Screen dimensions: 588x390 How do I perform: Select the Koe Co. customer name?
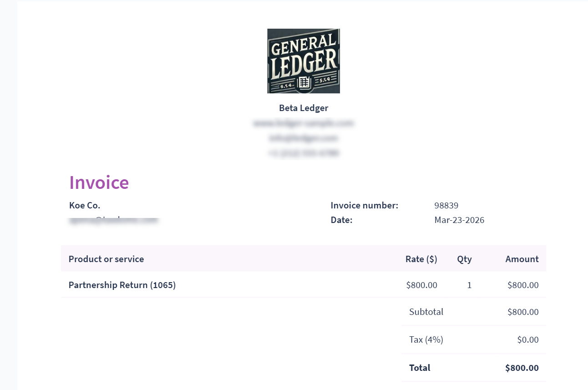click(x=85, y=205)
